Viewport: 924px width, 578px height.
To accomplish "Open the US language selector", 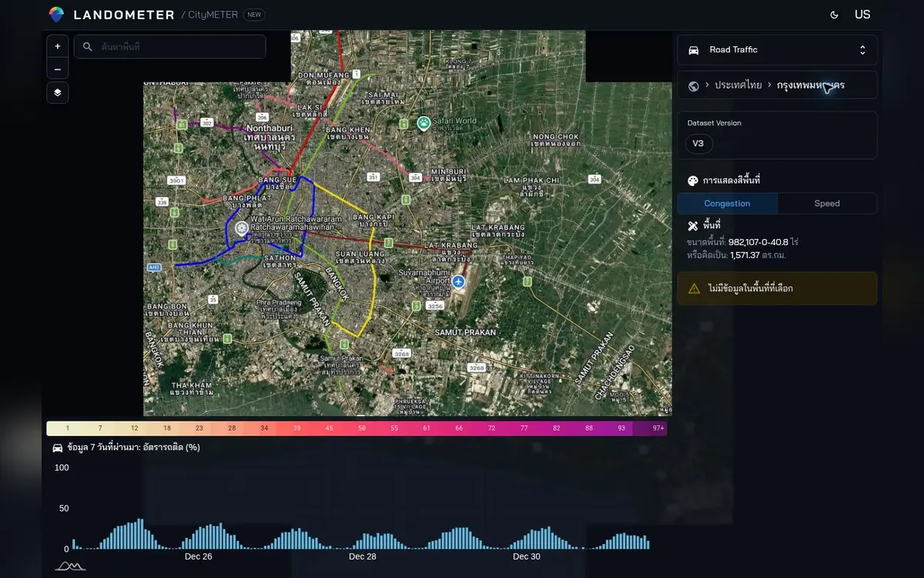I will point(862,15).
